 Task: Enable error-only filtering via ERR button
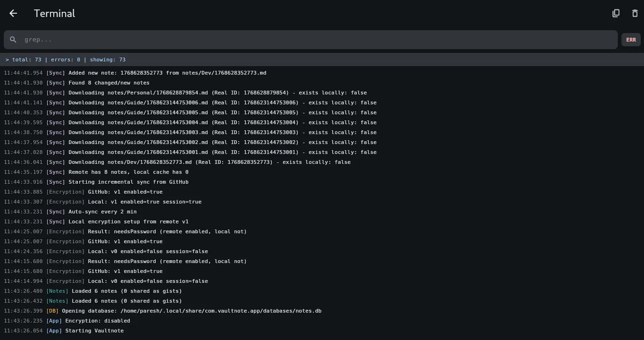631,40
